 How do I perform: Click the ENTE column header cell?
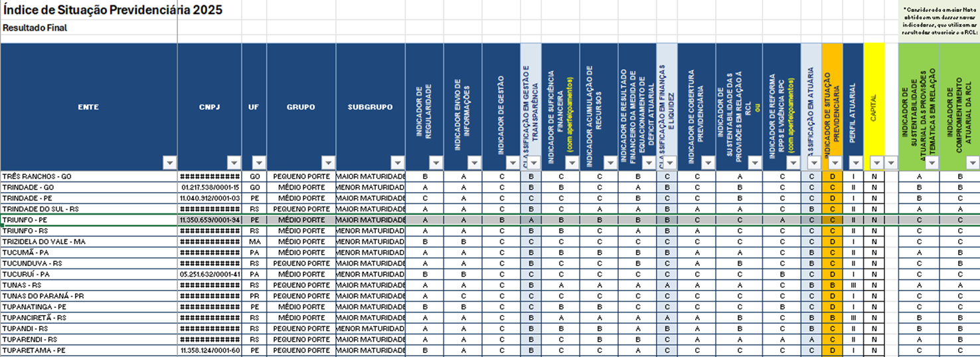(x=88, y=106)
